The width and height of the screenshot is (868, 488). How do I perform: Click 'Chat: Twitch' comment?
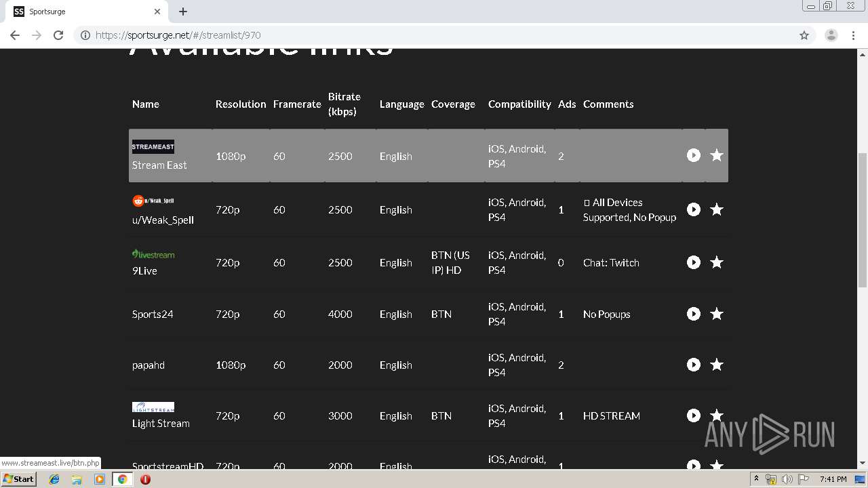(x=611, y=262)
